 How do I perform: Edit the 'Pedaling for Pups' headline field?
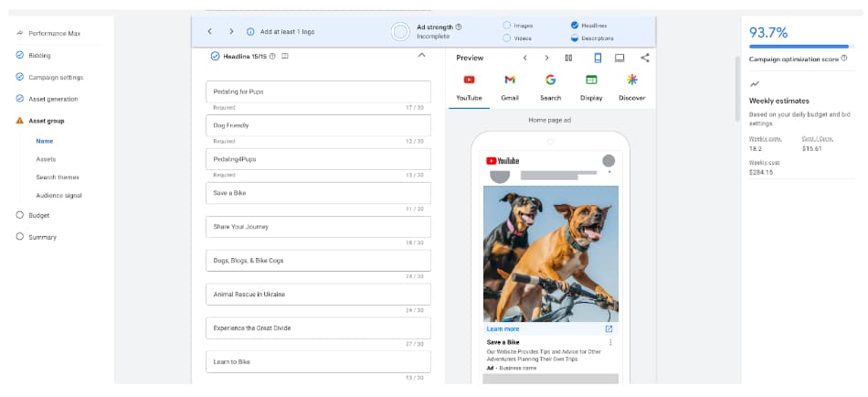[x=318, y=91]
